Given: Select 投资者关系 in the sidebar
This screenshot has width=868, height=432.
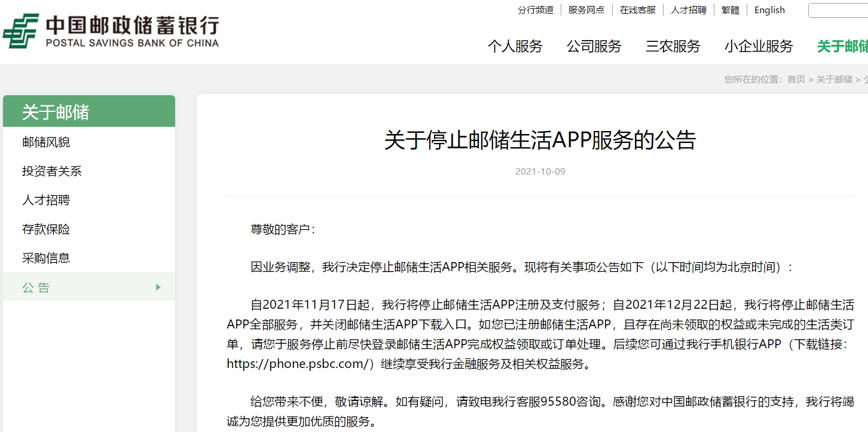Looking at the screenshot, I should [52, 171].
